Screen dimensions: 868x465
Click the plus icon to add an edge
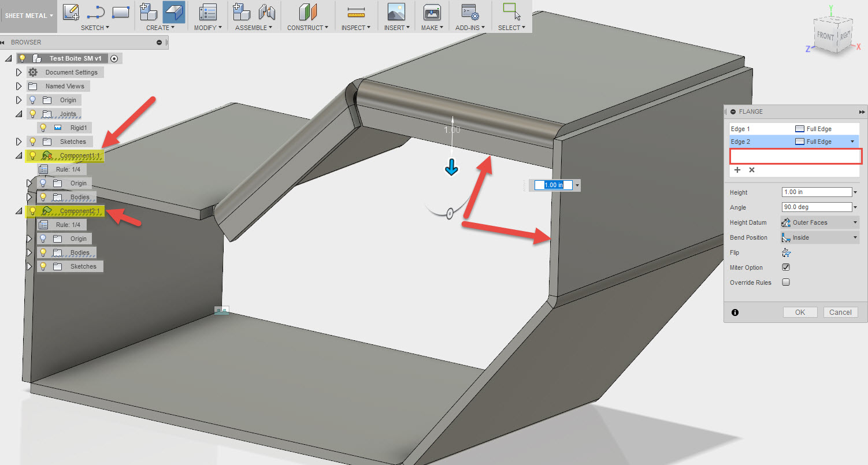click(x=737, y=170)
